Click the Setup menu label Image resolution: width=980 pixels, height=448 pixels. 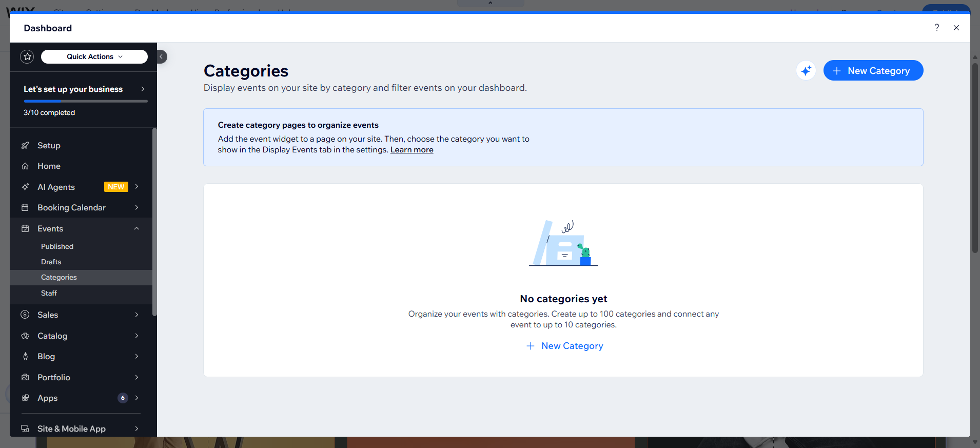(49, 145)
